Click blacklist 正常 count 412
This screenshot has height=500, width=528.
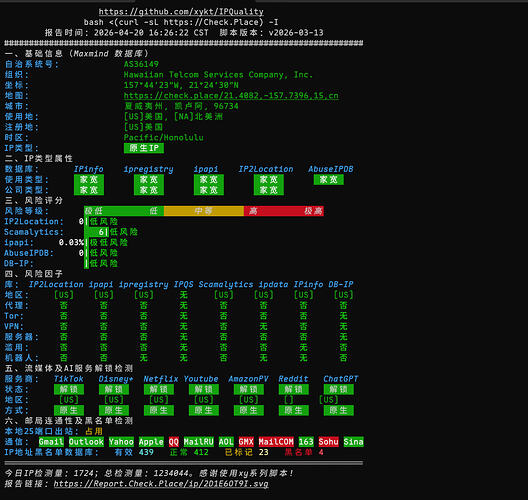[201, 452]
